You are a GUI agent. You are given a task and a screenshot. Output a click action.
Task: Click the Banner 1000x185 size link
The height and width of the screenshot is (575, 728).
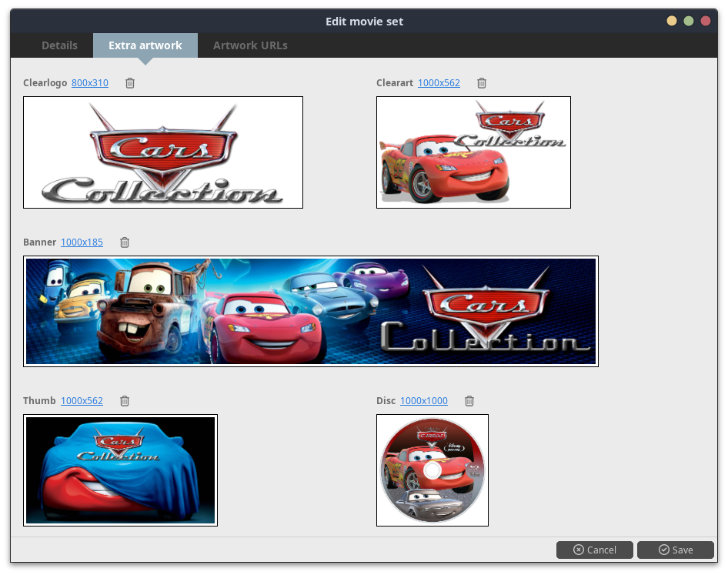(x=82, y=242)
